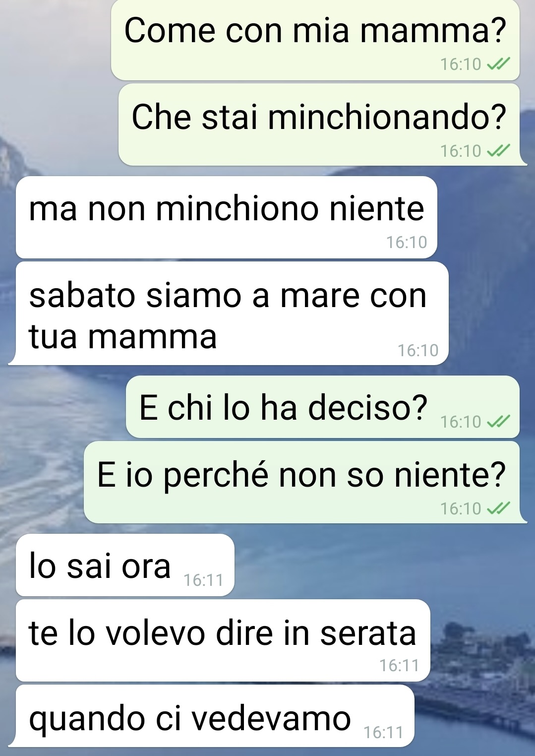Select the "E chi lo ha deciso?" message
The width and height of the screenshot is (535, 756).
[323, 407]
